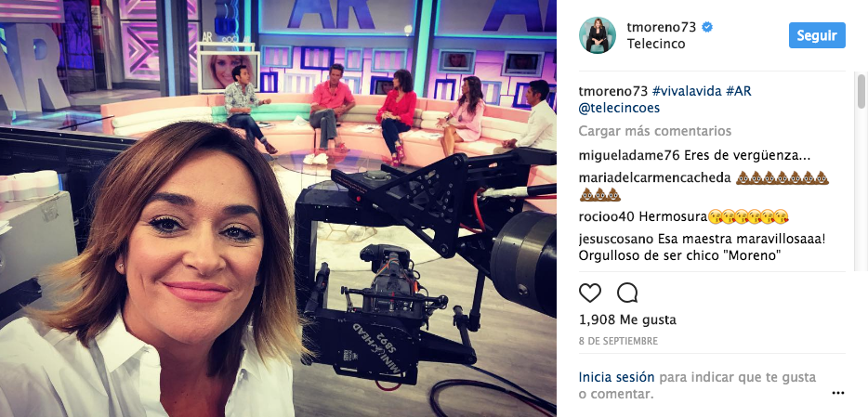Click the comment speech bubble icon
The width and height of the screenshot is (868, 417).
click(627, 293)
